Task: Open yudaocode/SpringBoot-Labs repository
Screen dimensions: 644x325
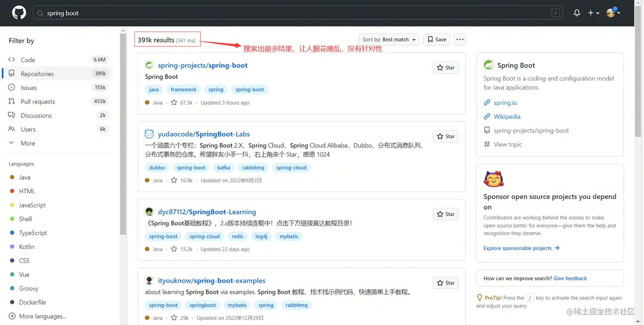Action: pos(204,134)
